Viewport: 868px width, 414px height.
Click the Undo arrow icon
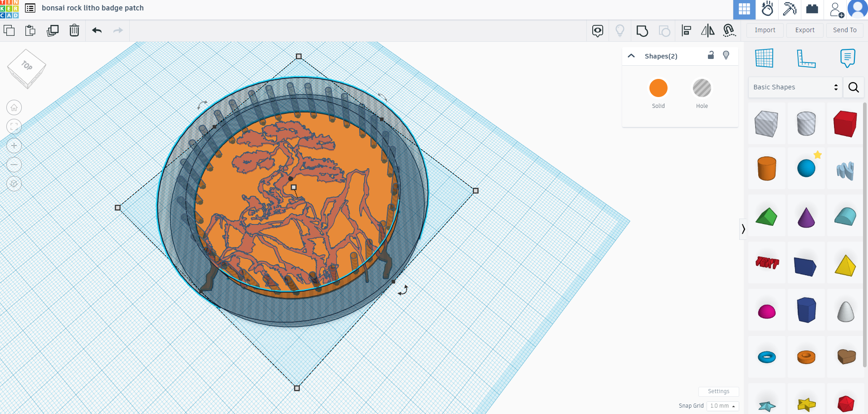[96, 30]
